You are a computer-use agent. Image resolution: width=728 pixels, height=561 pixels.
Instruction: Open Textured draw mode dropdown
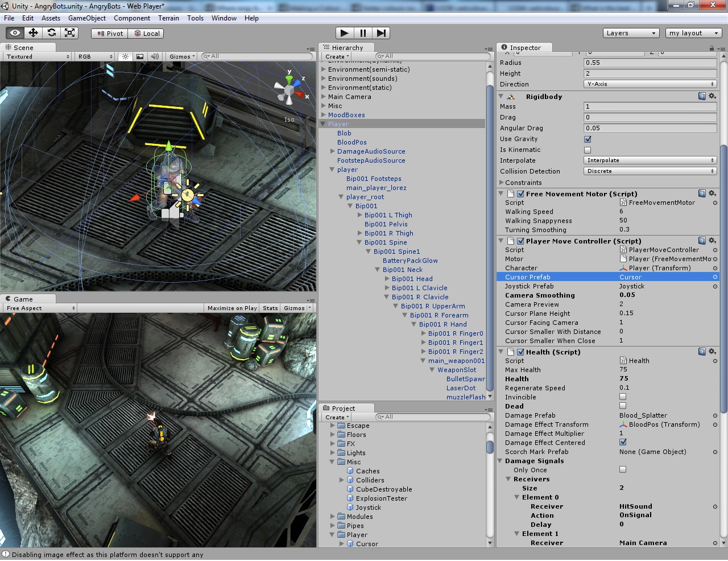tap(37, 56)
